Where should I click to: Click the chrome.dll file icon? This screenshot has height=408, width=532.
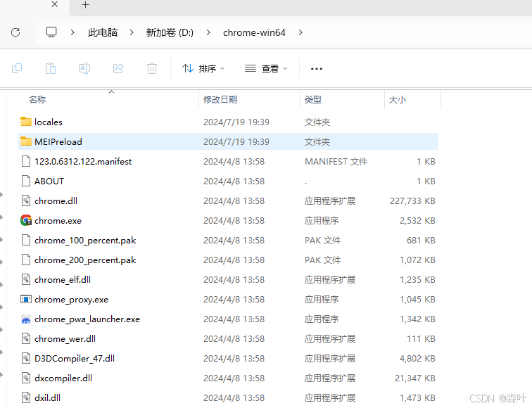click(26, 200)
